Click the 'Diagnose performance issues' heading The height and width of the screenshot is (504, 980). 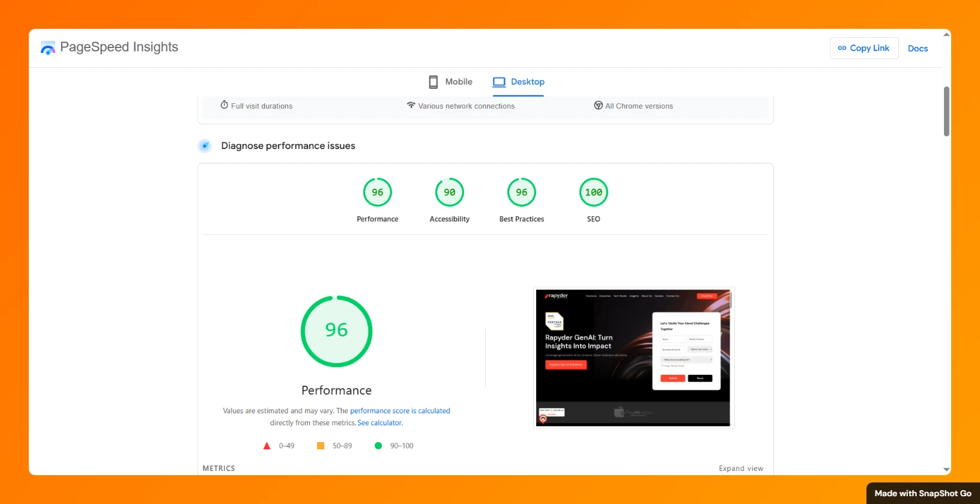(x=288, y=146)
